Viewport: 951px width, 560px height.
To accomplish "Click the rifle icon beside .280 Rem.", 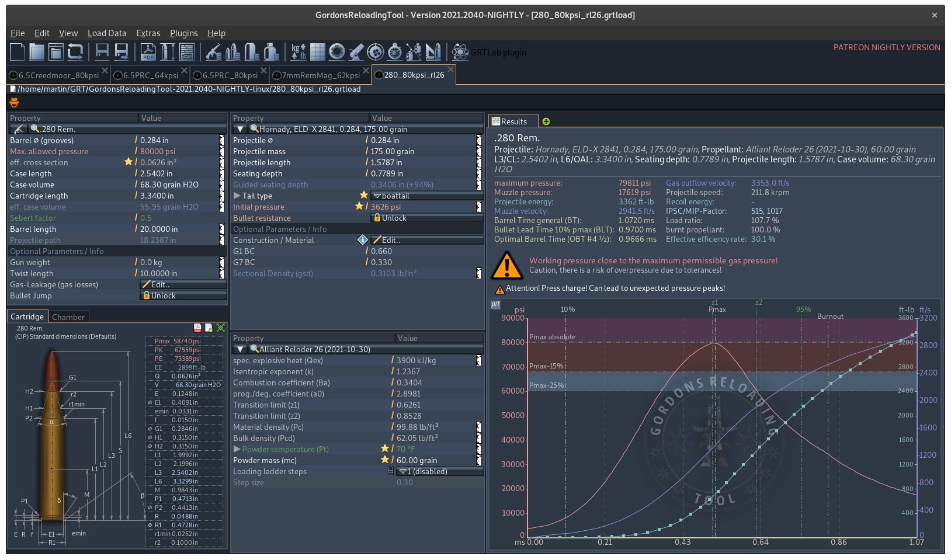I will pyautogui.click(x=19, y=129).
